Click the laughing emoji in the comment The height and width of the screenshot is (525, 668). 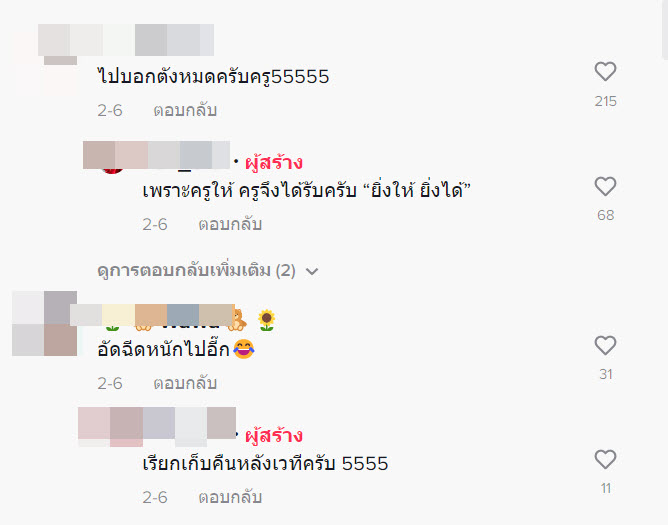point(243,349)
